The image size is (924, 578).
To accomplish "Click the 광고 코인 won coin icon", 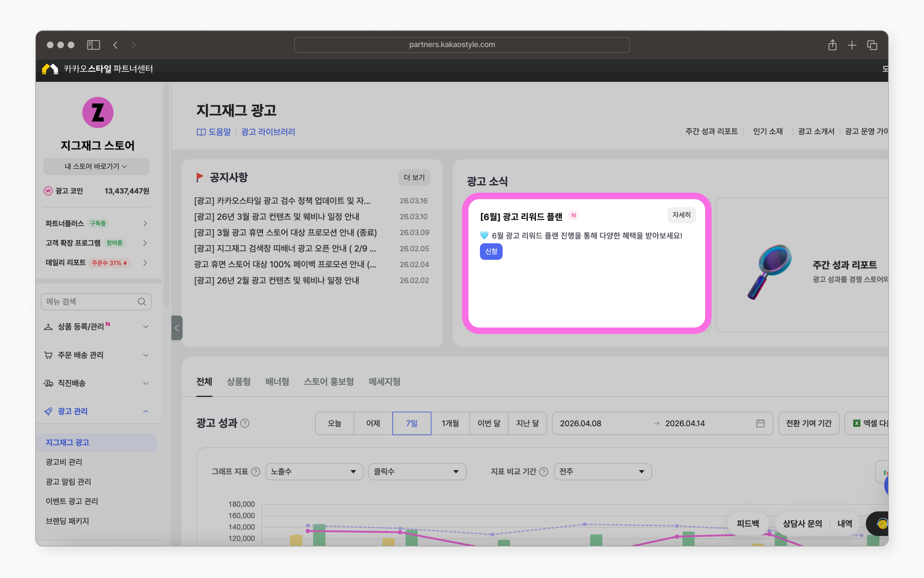I will pyautogui.click(x=48, y=191).
